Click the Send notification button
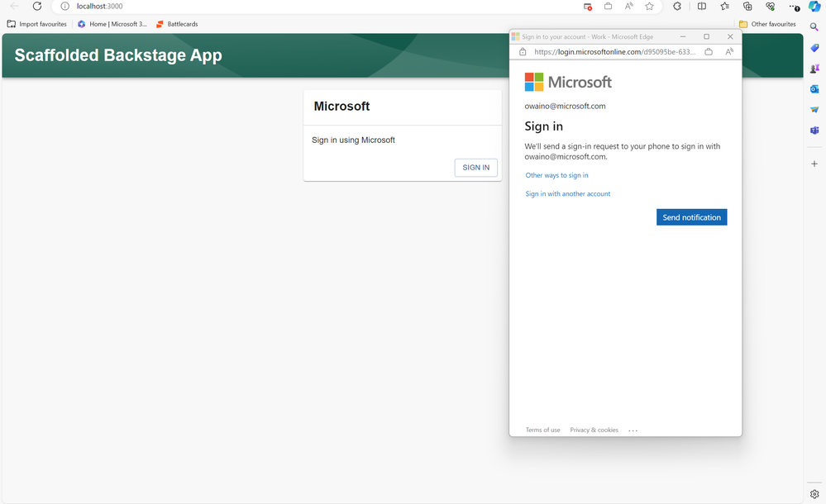 [692, 217]
